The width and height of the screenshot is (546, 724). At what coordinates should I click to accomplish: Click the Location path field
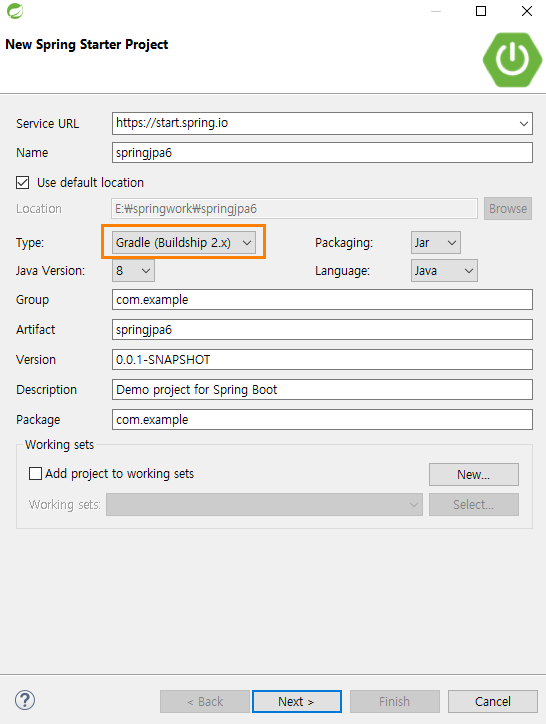294,209
